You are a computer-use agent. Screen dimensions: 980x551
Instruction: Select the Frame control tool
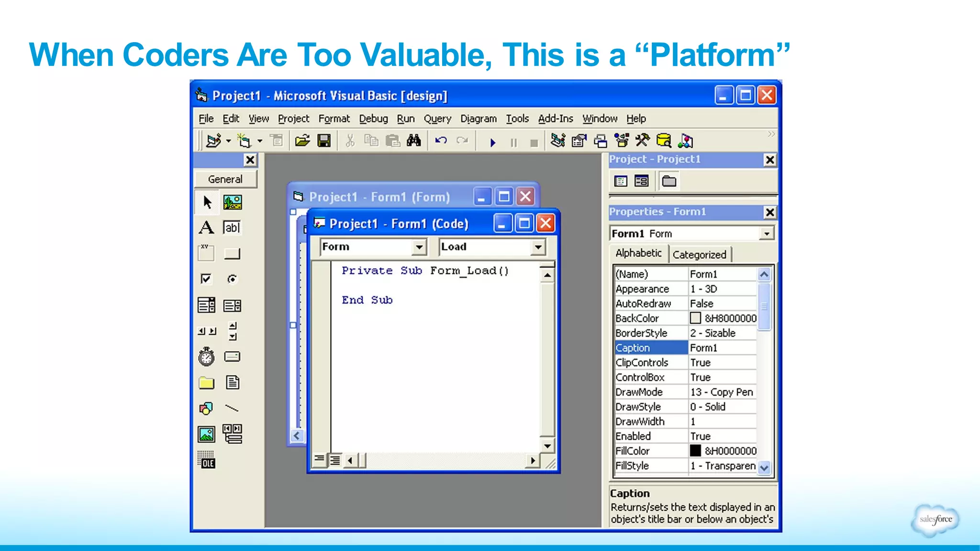[206, 253]
